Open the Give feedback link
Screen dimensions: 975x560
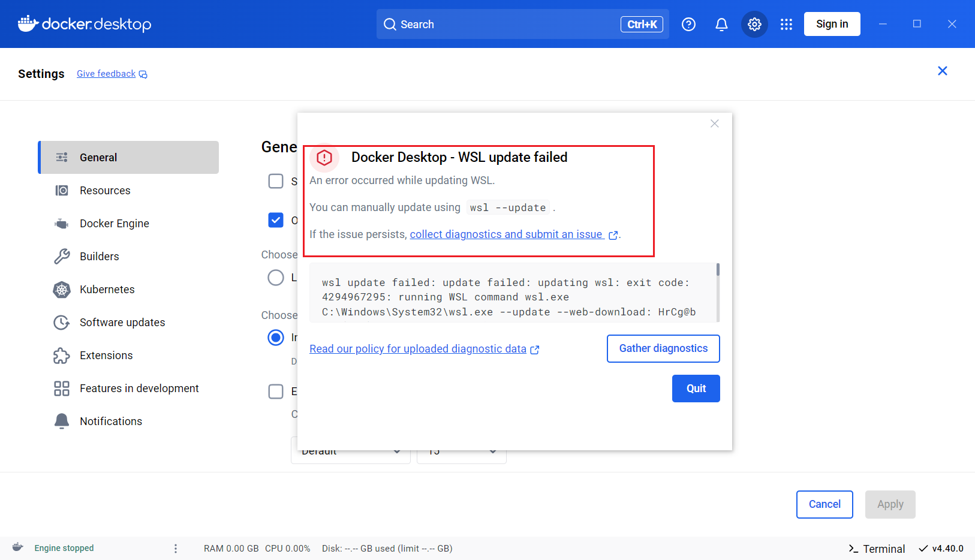pos(112,74)
